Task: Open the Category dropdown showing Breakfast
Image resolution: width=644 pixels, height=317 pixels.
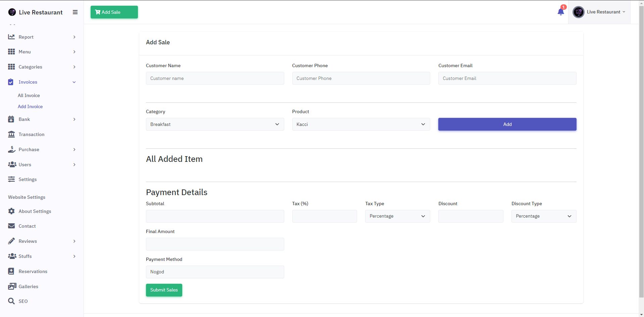Action: [x=215, y=124]
